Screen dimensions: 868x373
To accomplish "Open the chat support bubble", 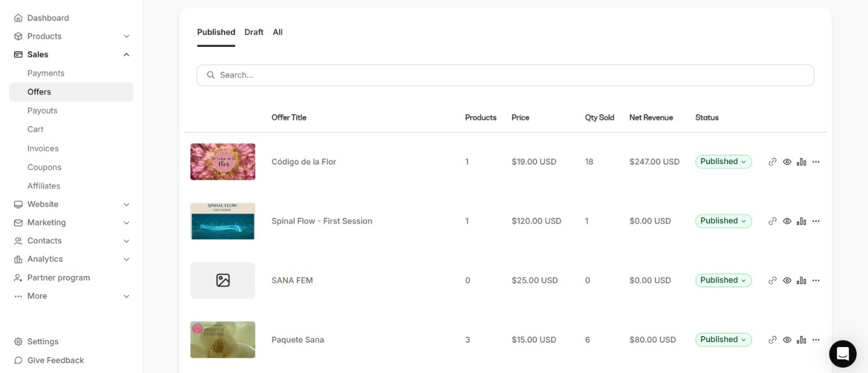I will [x=843, y=354].
